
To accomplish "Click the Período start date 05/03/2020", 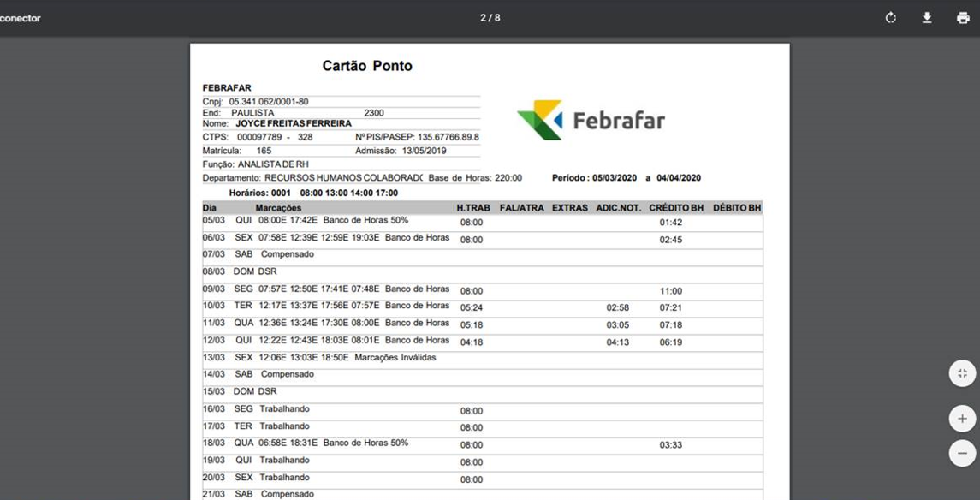I will point(613,178).
